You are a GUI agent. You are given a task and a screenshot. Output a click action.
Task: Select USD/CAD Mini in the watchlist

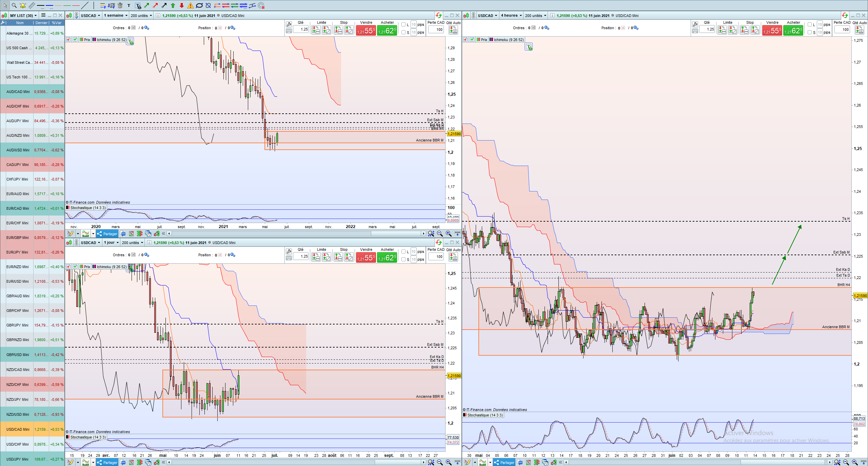pyautogui.click(x=18, y=429)
